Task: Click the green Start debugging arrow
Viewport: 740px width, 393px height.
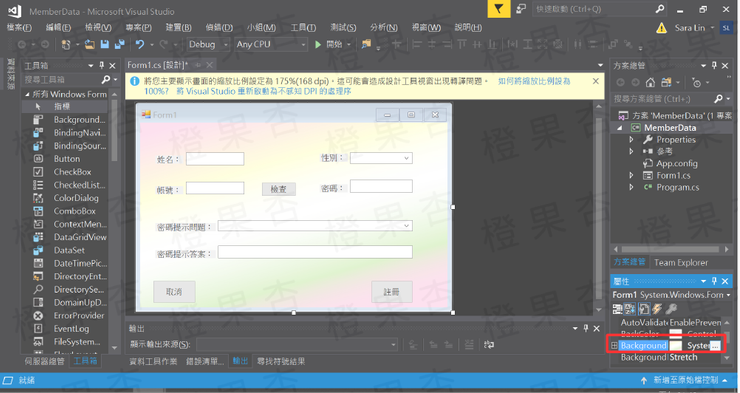Action: pyautogui.click(x=318, y=44)
